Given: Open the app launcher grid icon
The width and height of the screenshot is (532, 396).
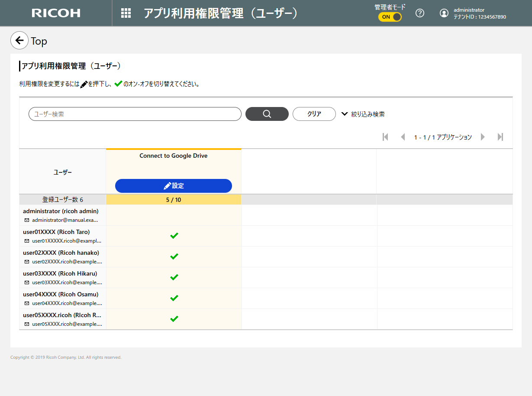Looking at the screenshot, I should click(126, 13).
